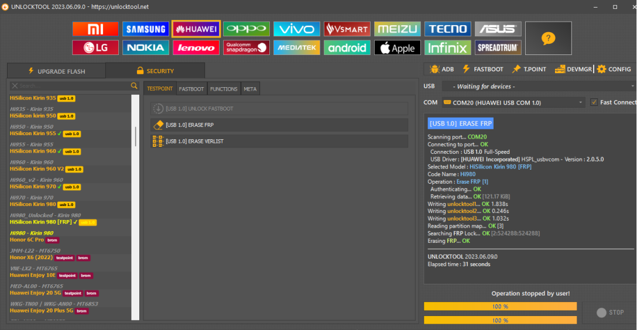
Task: Show the T.POINT testpoint viewer
Action: 529,70
